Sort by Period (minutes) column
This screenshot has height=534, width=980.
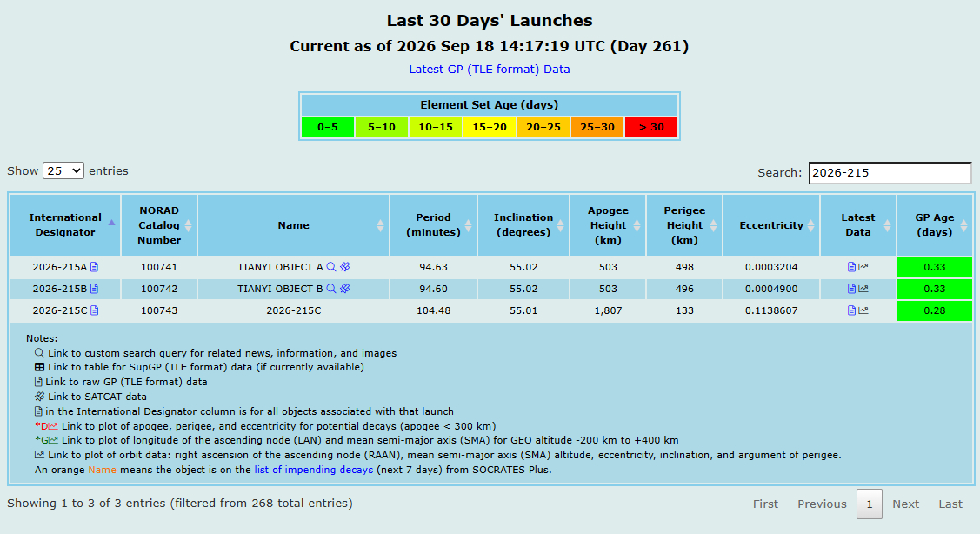(x=434, y=225)
